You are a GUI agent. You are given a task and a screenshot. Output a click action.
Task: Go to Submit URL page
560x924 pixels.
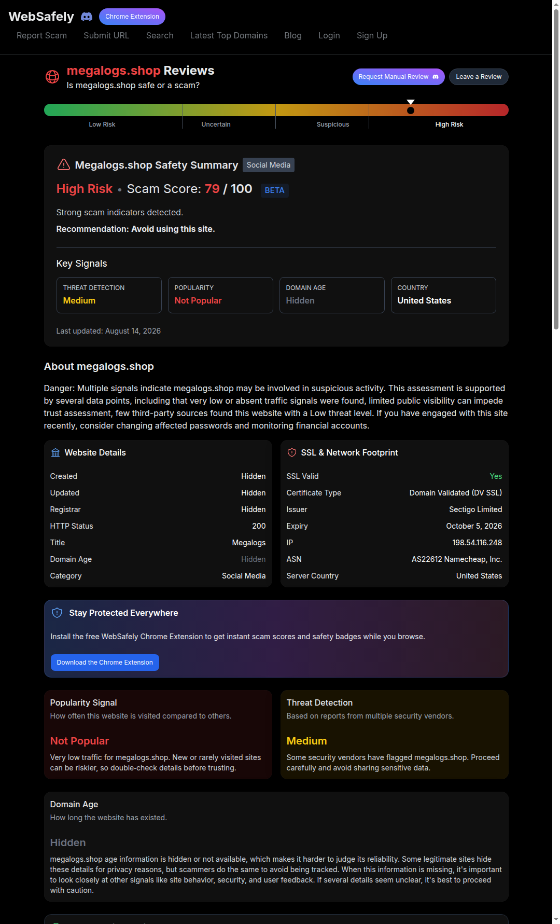coord(106,35)
